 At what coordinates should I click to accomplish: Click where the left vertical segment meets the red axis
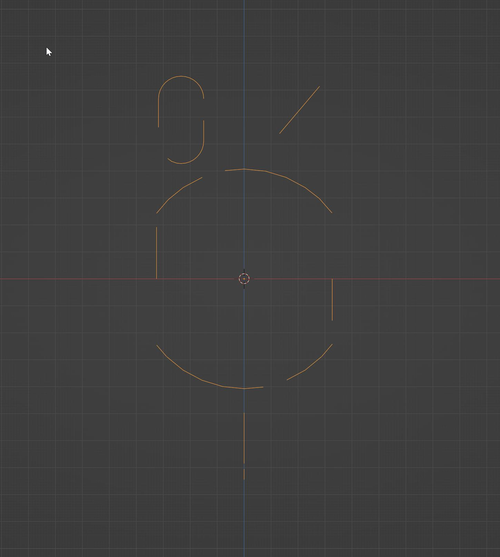point(157,279)
